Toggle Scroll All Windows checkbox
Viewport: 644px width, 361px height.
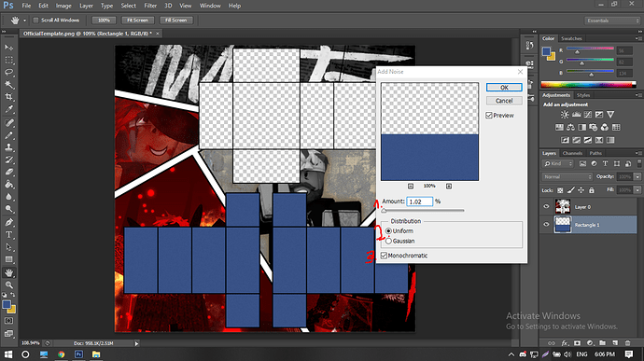35,21
